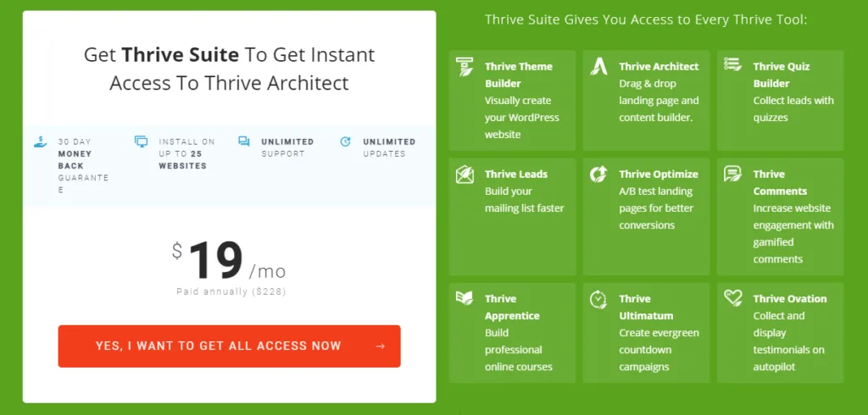The width and height of the screenshot is (868, 415).
Task: Click the Thrive Leads envelope icon
Action: tap(465, 174)
